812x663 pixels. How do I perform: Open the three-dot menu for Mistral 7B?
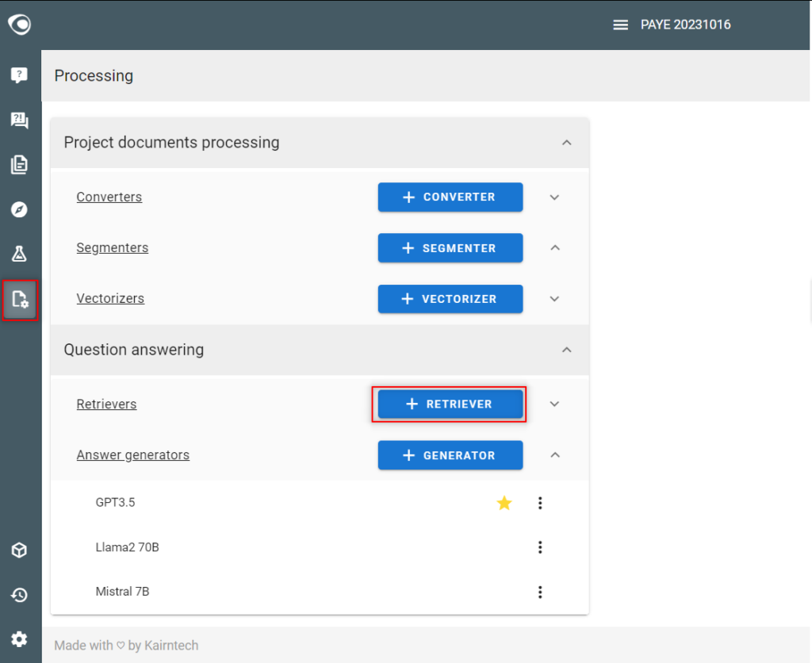click(x=540, y=592)
